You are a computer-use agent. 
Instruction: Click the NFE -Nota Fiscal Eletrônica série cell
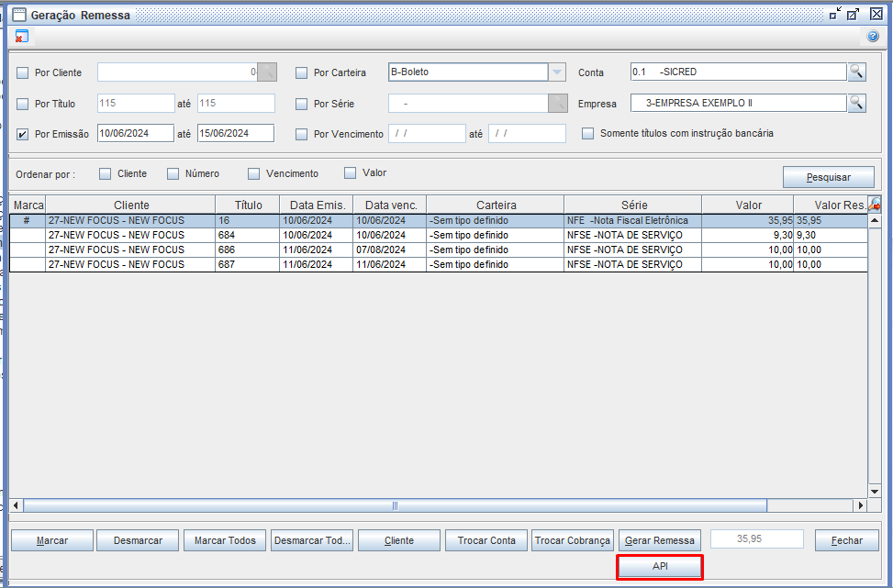click(x=632, y=221)
